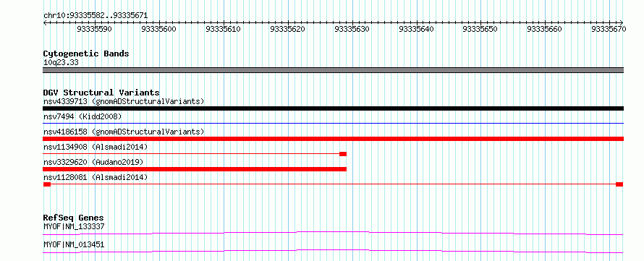
Task: Click variant label nsv4186158 (gnomADStructuralVariants)
Action: tap(124, 132)
